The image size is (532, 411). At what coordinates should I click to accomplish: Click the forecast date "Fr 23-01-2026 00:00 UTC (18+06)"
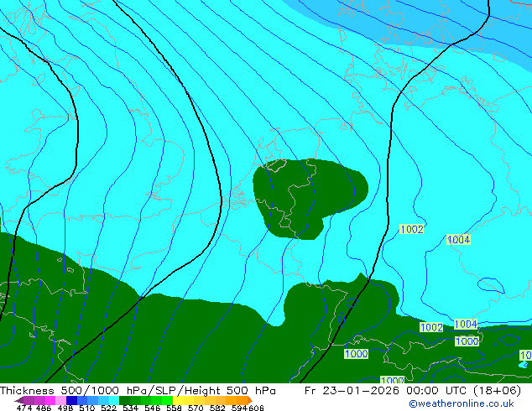pyautogui.click(x=413, y=391)
